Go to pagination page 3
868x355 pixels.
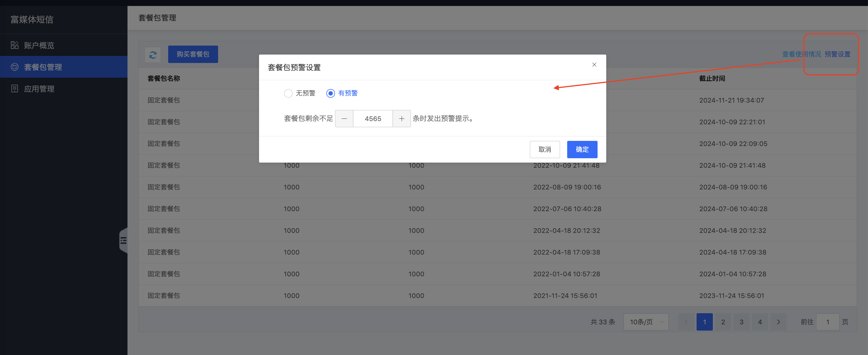(741, 322)
